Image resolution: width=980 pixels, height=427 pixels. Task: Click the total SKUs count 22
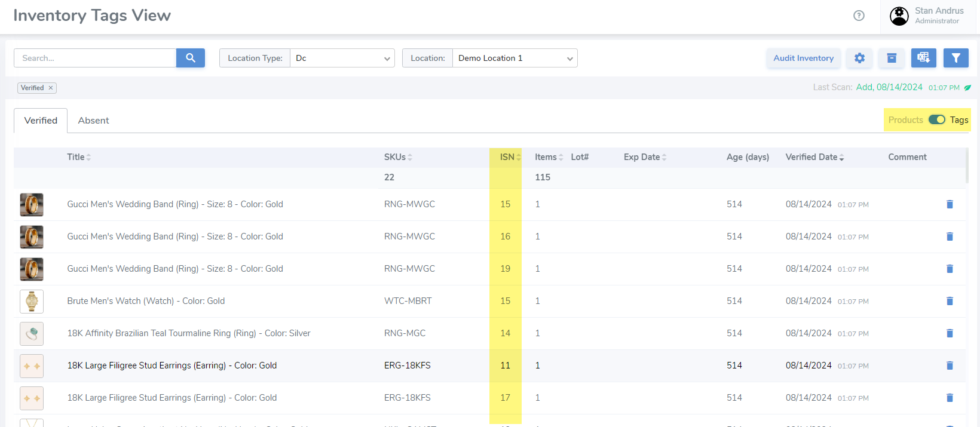tap(389, 177)
